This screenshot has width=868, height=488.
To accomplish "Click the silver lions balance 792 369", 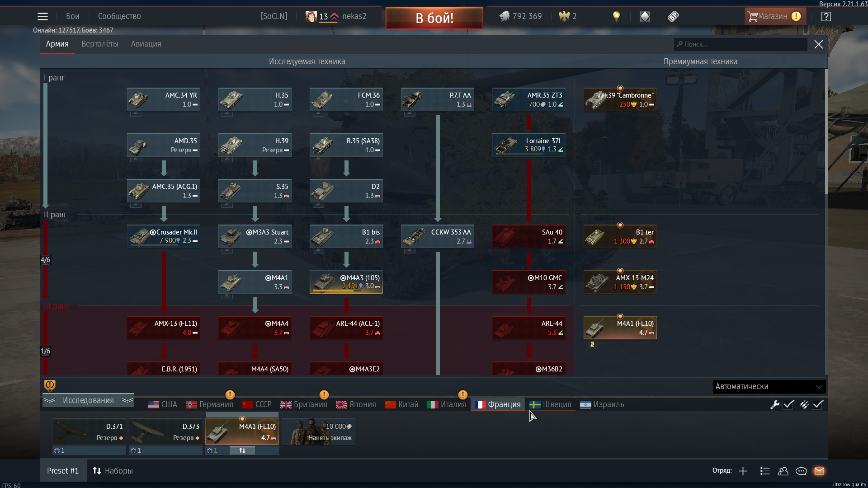I will click(x=520, y=16).
